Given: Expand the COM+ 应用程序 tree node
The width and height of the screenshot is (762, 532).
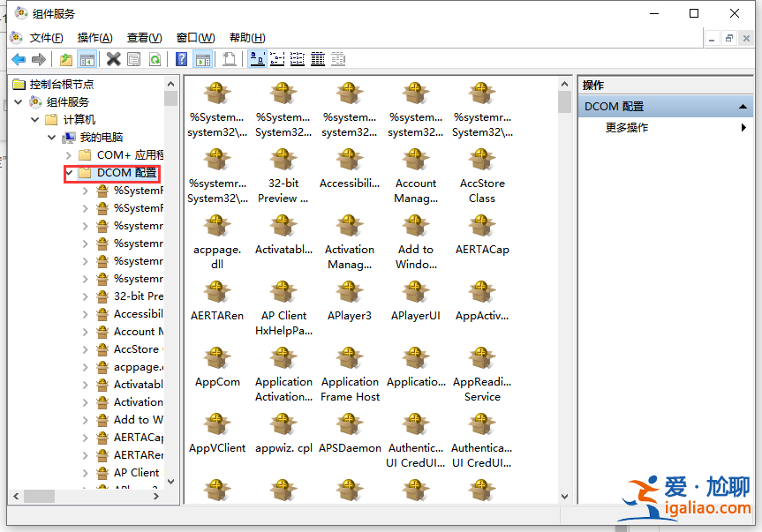Looking at the screenshot, I should point(69,155).
